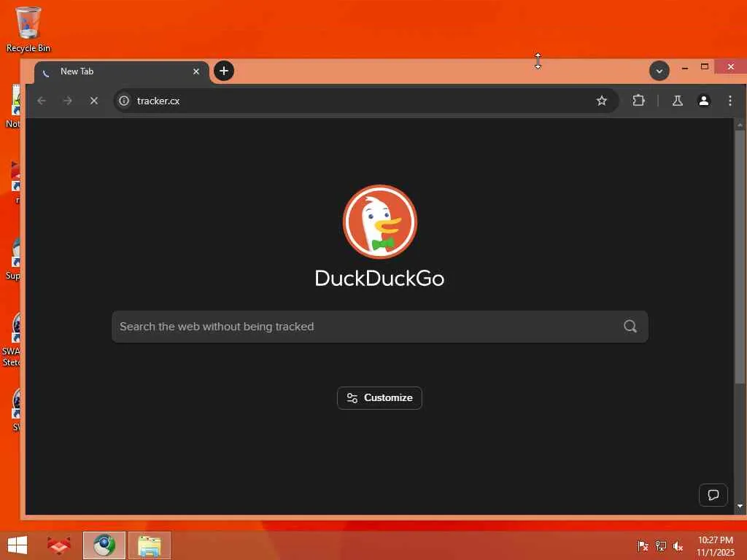Go back with the back arrow
747x560 pixels.
coord(42,101)
